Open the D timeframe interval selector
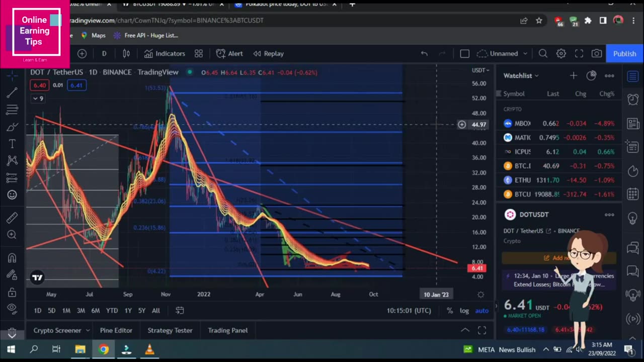 [x=104, y=53]
